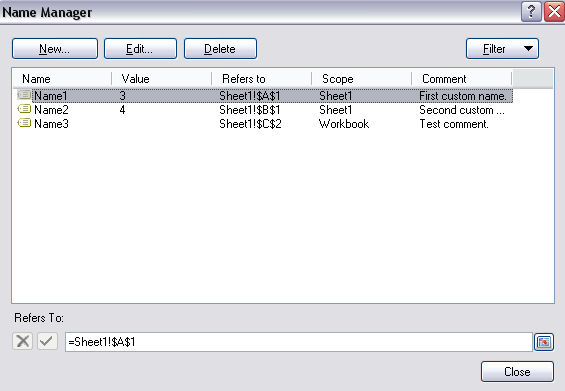Sort list by Value column header
This screenshot has height=391, width=565.
tap(162, 79)
